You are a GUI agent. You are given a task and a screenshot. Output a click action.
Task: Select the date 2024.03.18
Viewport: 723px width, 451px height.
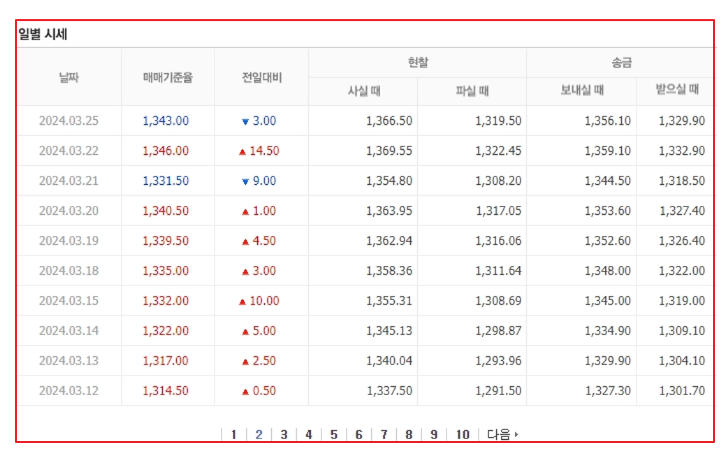69,271
